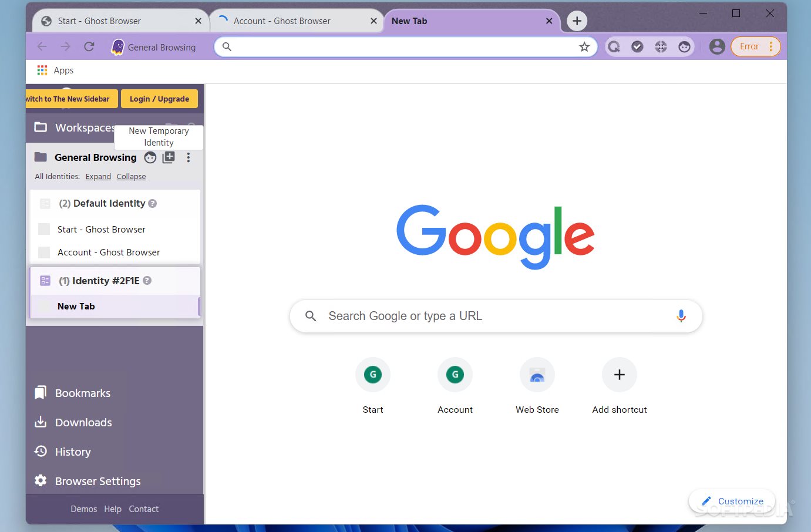Open the user profile avatar icon
811x532 pixels.
(717, 46)
